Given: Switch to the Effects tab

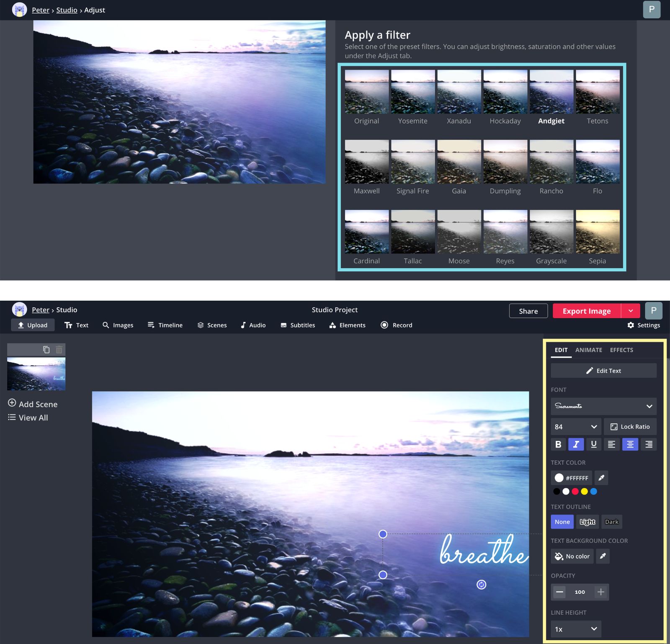Looking at the screenshot, I should [621, 350].
